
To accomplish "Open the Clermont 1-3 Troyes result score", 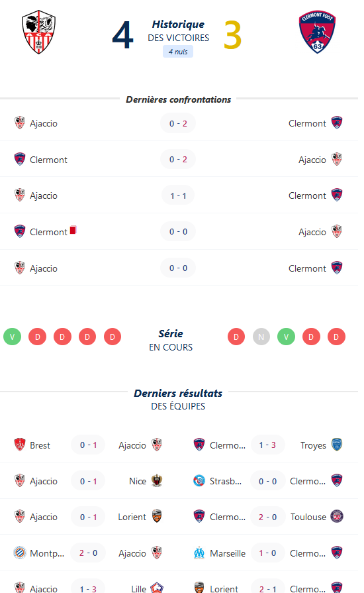I will pos(267,445).
